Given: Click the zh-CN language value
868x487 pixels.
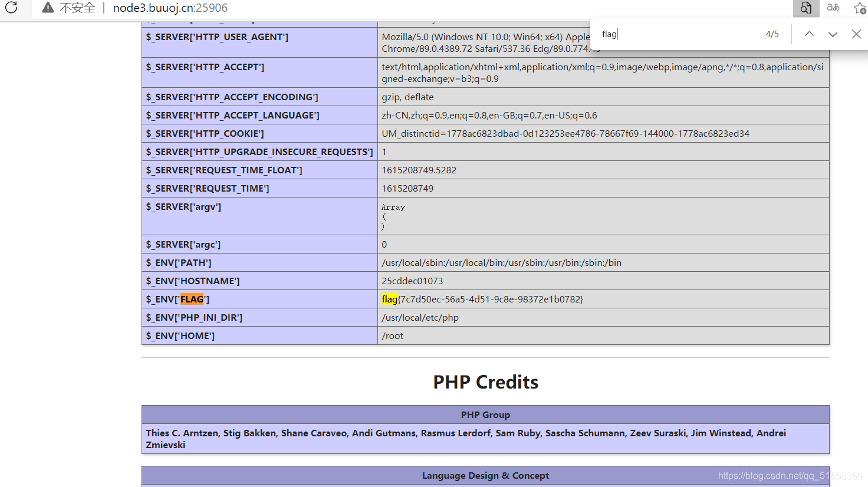Looking at the screenshot, I should pos(489,115).
